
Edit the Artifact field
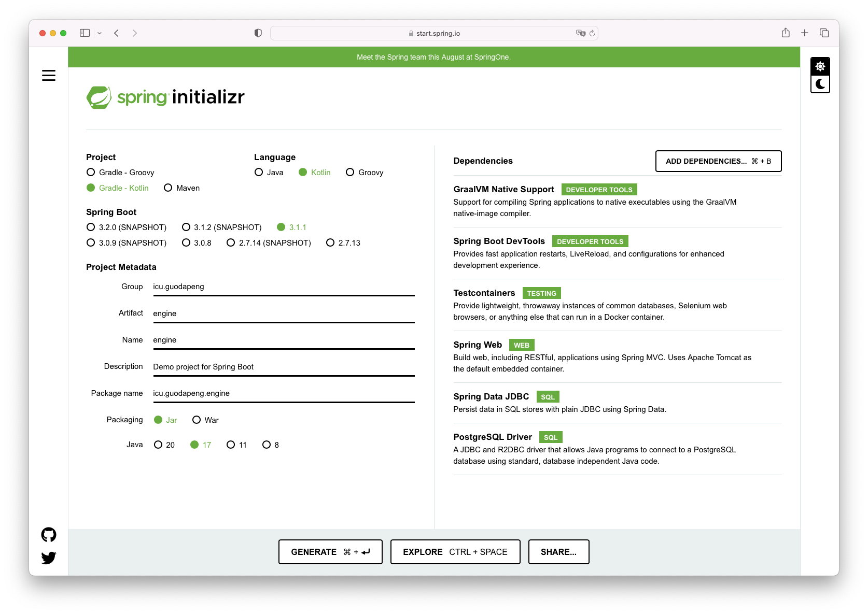point(284,313)
